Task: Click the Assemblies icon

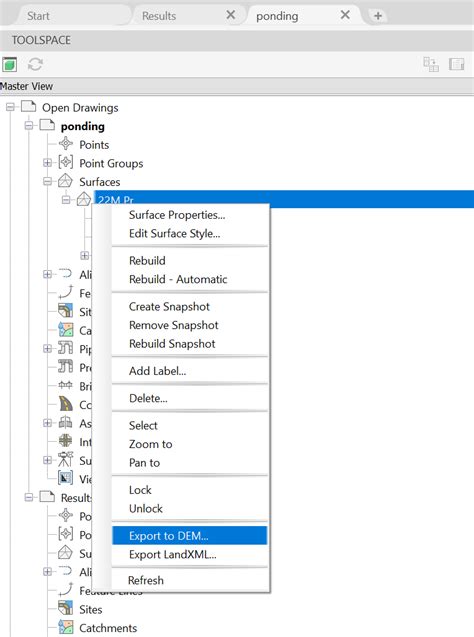Action: click(x=65, y=422)
